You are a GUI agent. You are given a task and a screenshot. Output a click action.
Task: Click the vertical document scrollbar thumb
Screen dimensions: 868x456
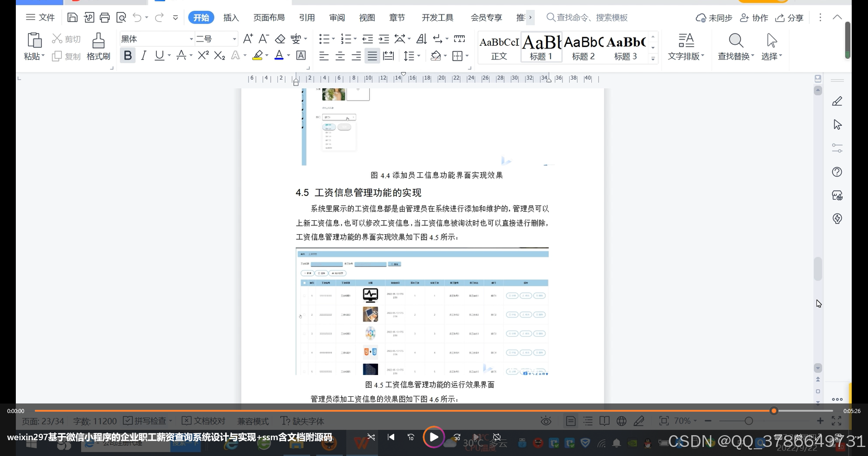click(818, 269)
